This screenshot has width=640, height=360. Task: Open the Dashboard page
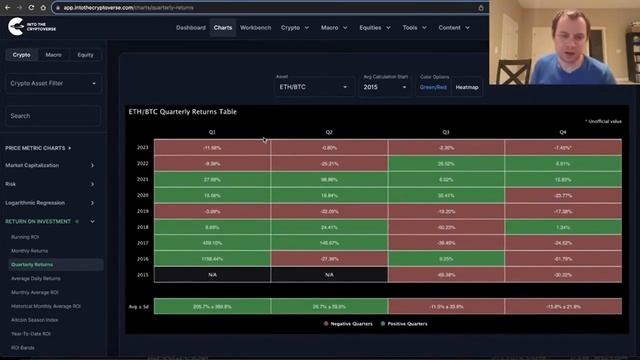(191, 28)
